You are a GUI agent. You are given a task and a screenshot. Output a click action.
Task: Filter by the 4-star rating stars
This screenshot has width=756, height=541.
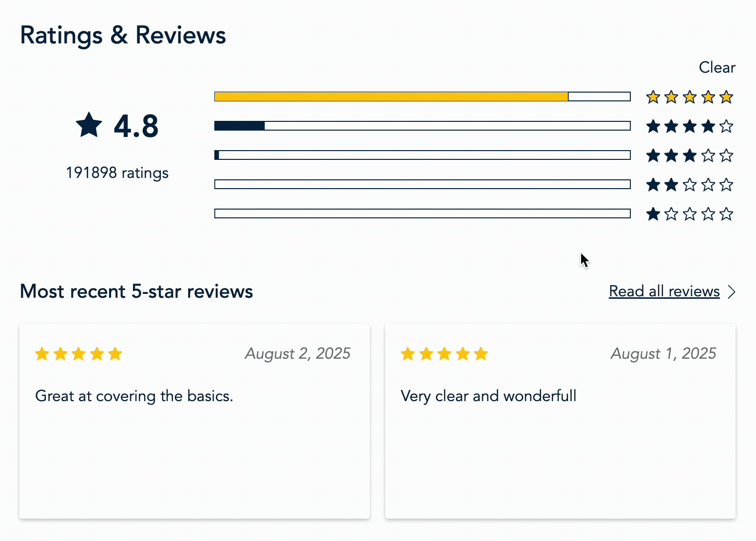(689, 126)
